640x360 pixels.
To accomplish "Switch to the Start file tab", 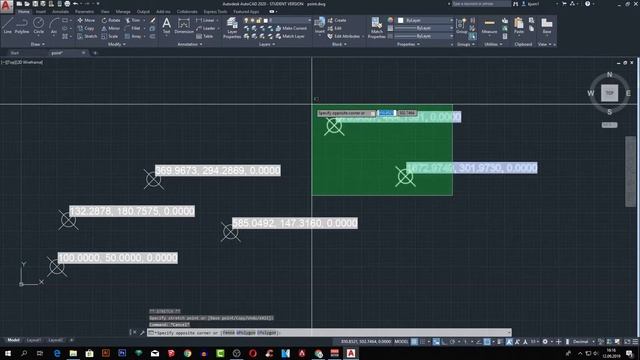I will click(x=15, y=53).
